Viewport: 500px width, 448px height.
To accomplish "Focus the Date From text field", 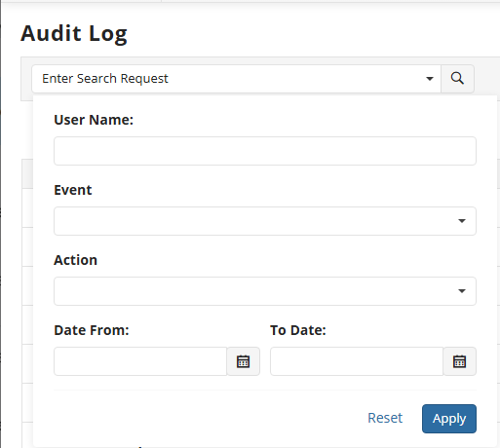I will pos(140,361).
